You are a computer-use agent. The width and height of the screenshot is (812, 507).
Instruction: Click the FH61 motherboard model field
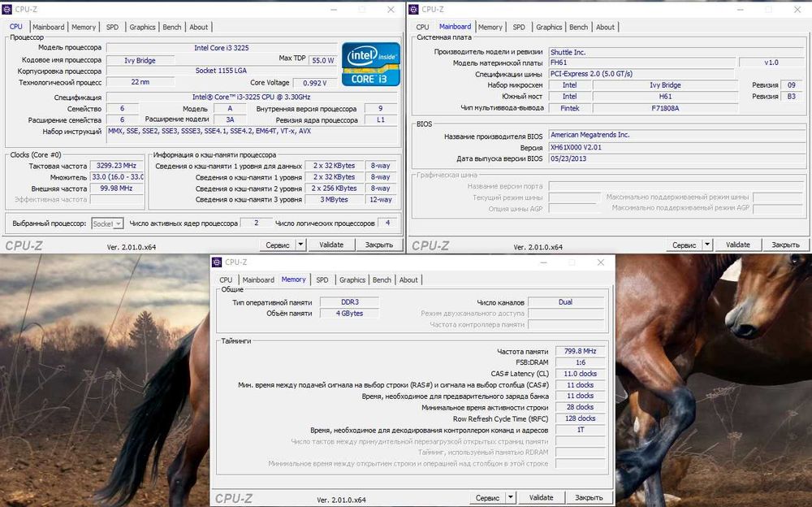pos(641,63)
